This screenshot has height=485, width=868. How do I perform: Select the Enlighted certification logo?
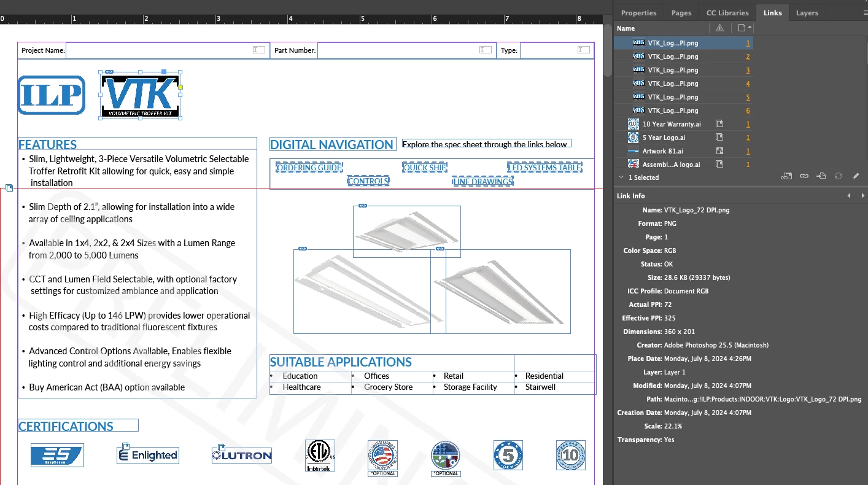click(147, 455)
